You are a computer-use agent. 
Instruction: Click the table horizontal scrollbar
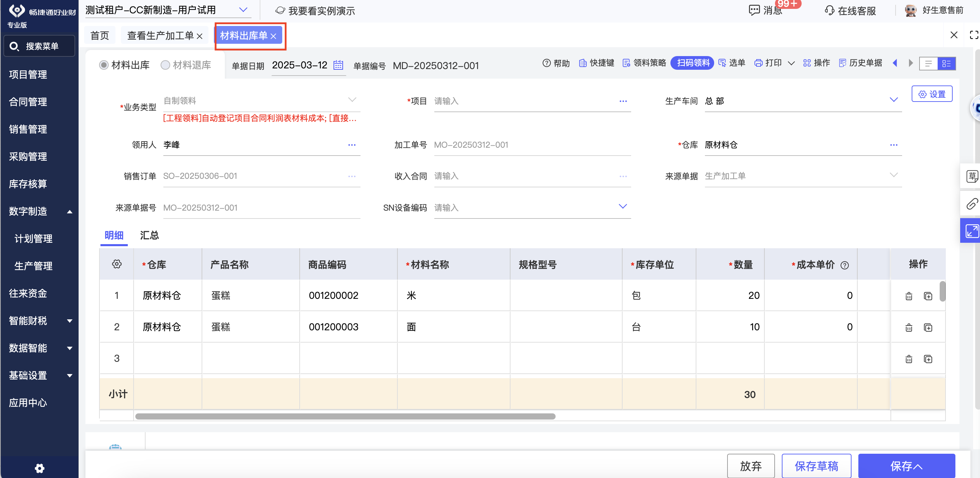[345, 416]
